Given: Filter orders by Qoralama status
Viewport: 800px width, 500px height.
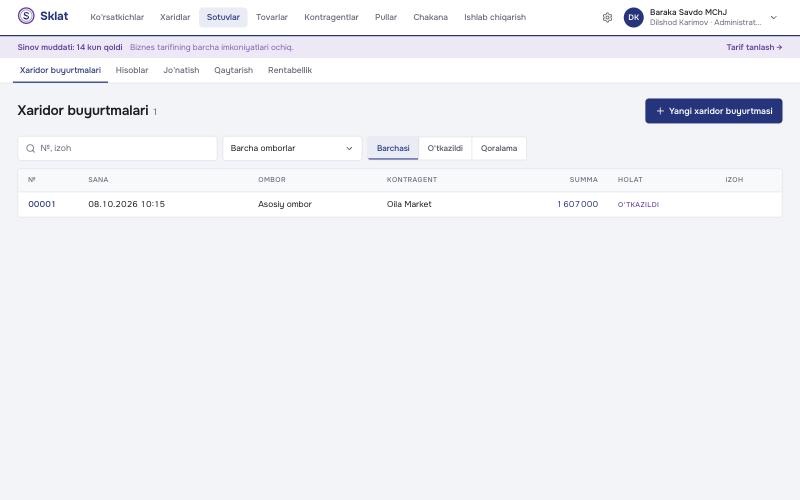Looking at the screenshot, I should click(x=499, y=148).
